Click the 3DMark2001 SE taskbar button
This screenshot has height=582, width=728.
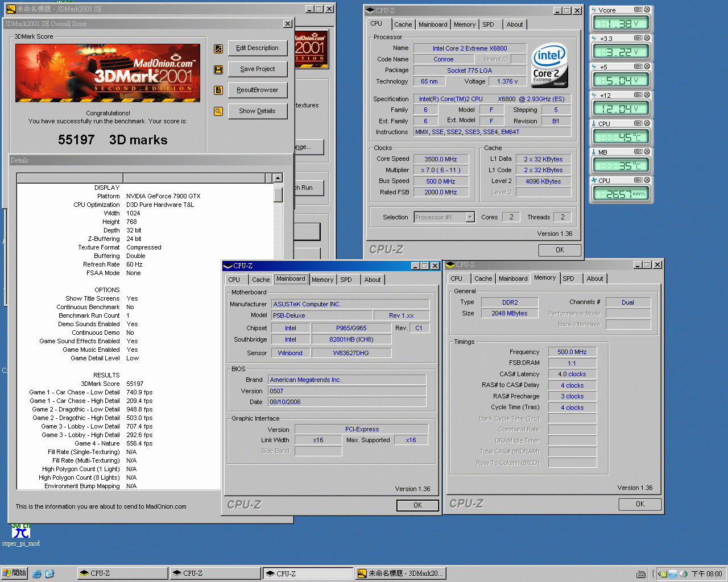pos(400,573)
